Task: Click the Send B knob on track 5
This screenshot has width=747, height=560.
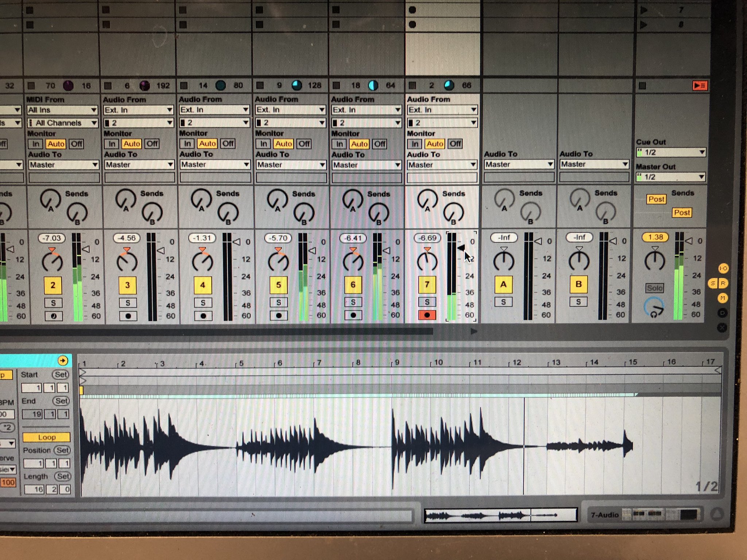Action: coord(304,213)
